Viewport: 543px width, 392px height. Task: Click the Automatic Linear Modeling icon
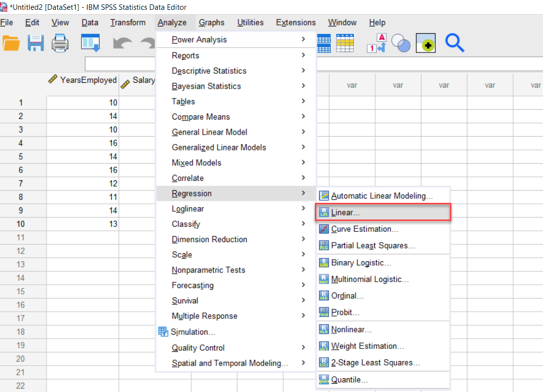coord(324,196)
